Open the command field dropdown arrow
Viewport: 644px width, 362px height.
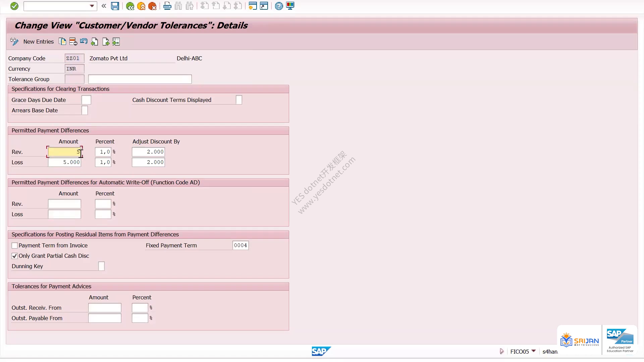pos(92,6)
